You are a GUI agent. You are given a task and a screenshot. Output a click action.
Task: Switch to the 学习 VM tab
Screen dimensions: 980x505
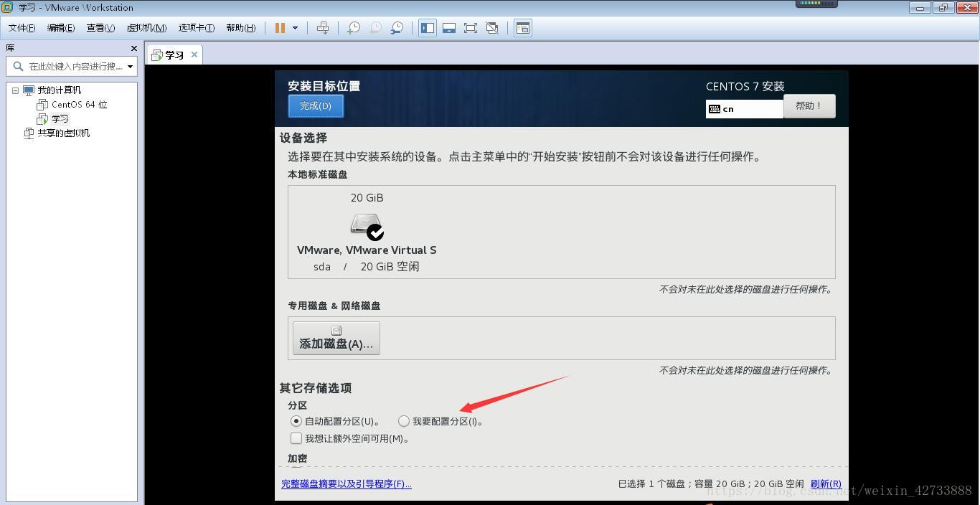tap(174, 55)
